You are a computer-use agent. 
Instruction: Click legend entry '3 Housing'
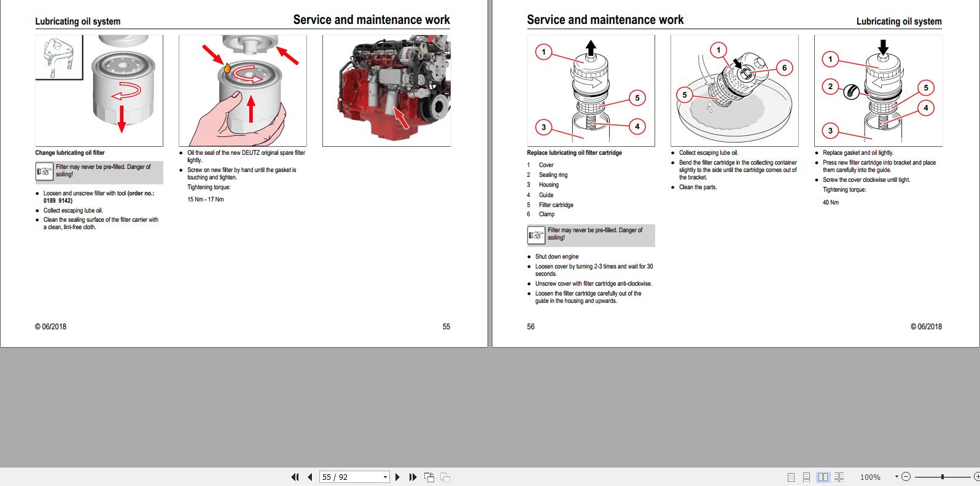[543, 185]
